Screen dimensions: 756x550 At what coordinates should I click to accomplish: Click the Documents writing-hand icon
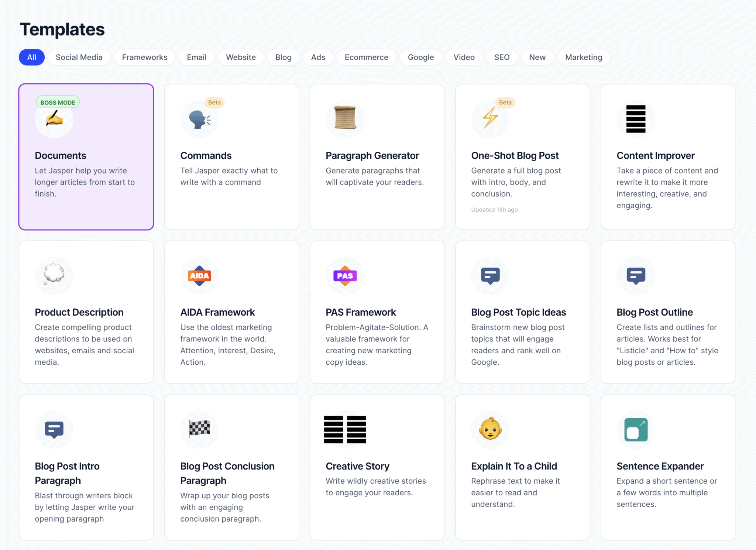(x=54, y=120)
